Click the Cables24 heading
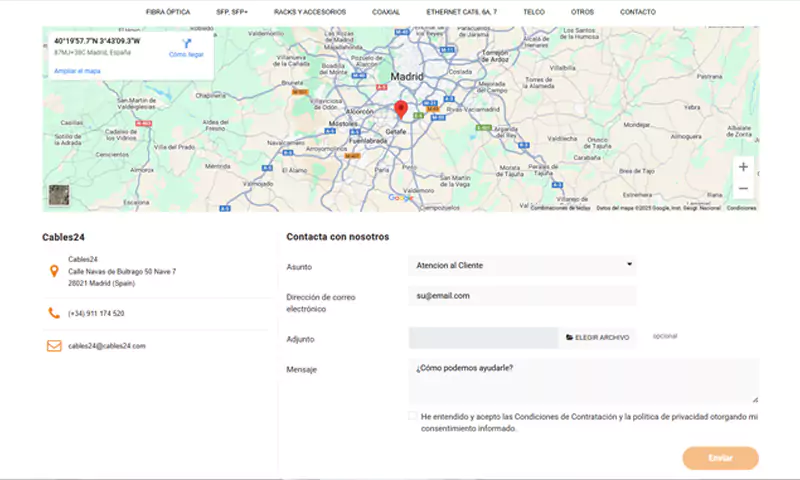The height and width of the screenshot is (480, 800). coord(63,237)
